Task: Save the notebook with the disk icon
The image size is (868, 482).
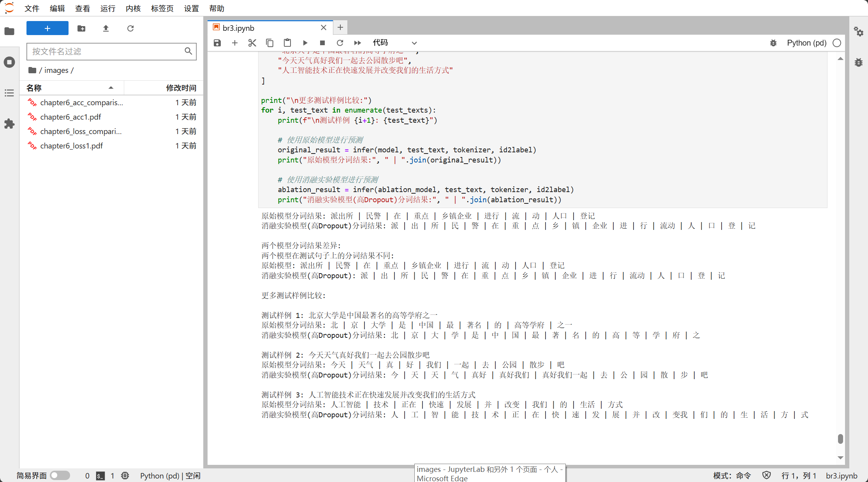Action: [x=217, y=43]
